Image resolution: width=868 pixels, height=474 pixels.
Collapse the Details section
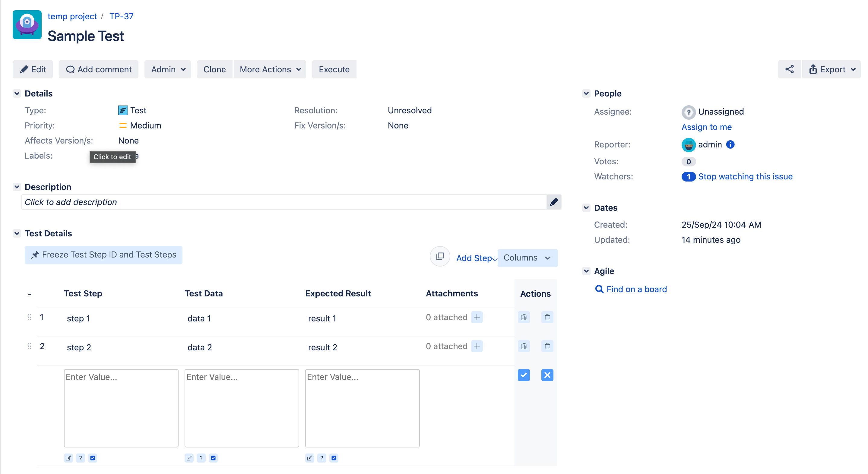tap(17, 93)
